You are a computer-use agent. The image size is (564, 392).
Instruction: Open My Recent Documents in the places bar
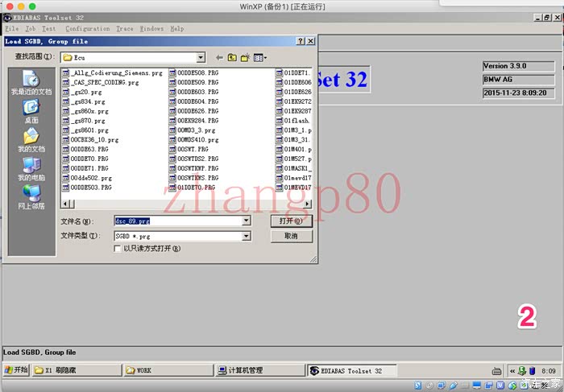[32, 82]
